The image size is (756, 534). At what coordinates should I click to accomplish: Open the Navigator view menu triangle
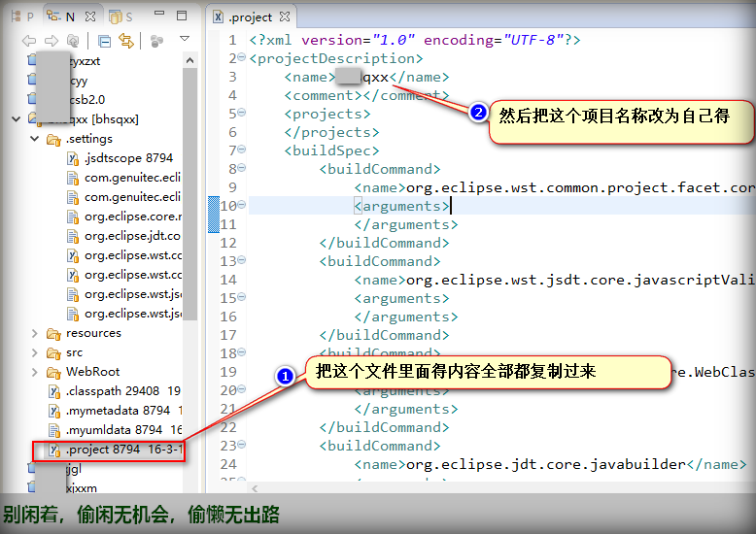pyautogui.click(x=185, y=38)
